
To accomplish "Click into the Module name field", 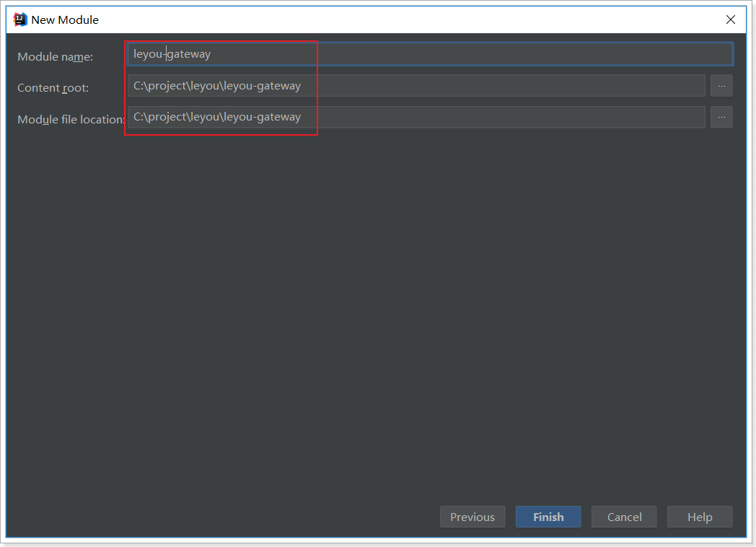I will (430, 54).
